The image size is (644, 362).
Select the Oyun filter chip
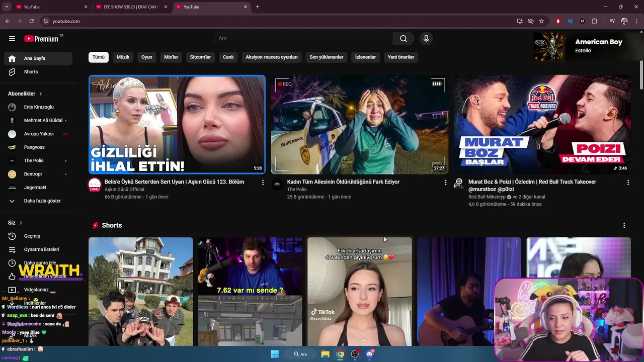(147, 57)
